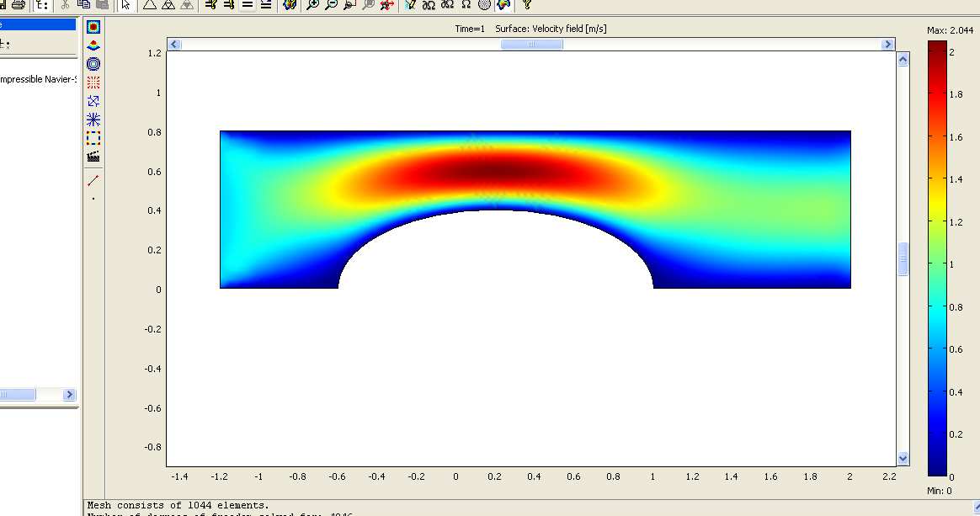Select the red line cross-section plot tool

coord(93,180)
